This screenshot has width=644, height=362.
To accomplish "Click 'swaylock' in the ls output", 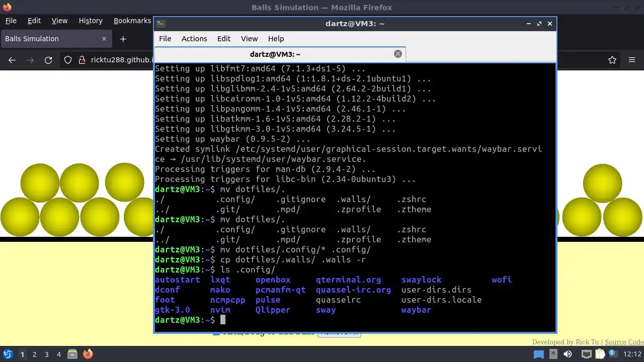I will coord(421,280).
